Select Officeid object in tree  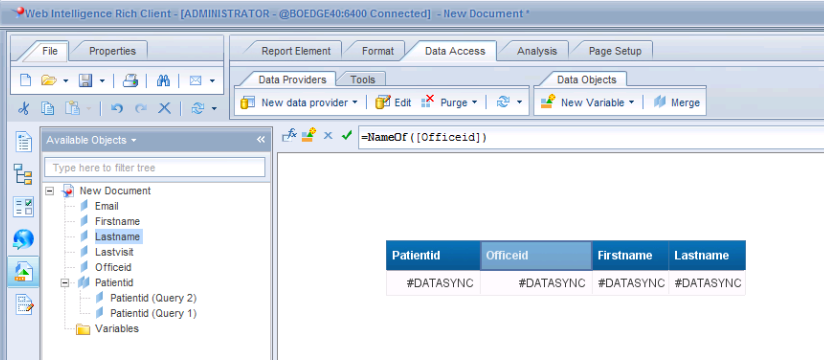click(x=112, y=267)
